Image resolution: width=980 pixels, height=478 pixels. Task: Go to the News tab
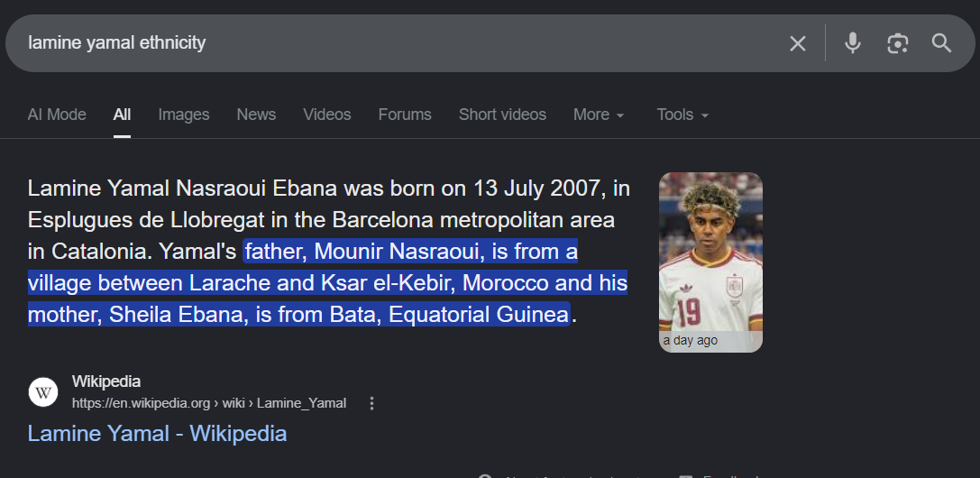coord(256,115)
